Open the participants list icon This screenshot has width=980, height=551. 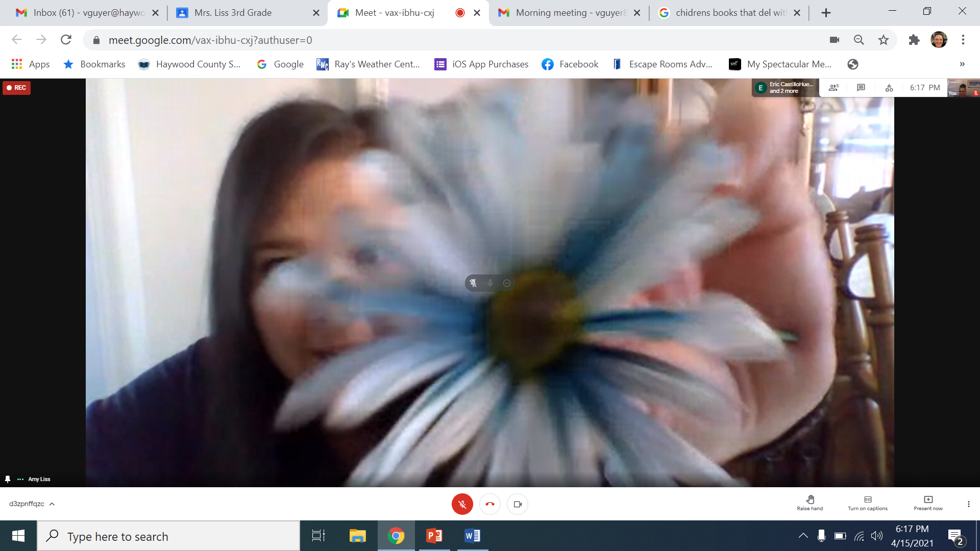[834, 88]
